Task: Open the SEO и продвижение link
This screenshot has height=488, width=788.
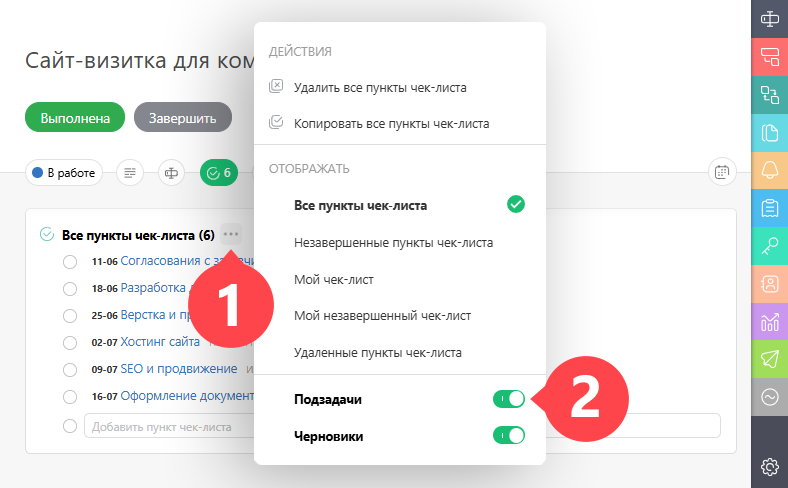Action: pyautogui.click(x=179, y=369)
